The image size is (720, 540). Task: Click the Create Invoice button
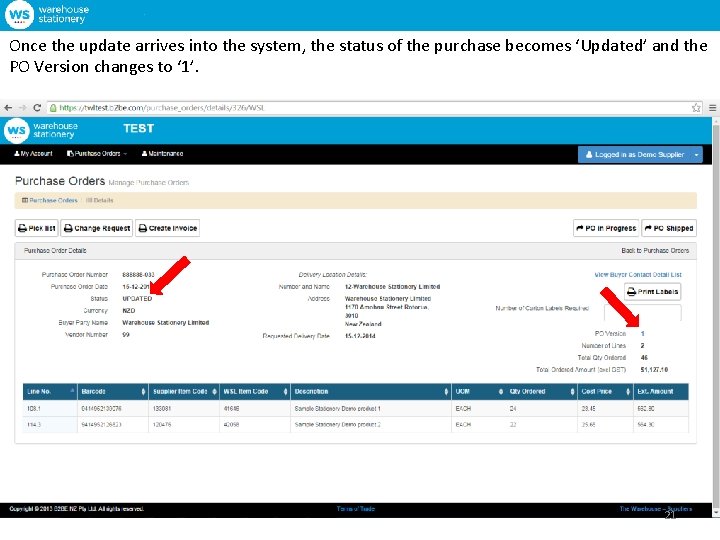click(168, 228)
